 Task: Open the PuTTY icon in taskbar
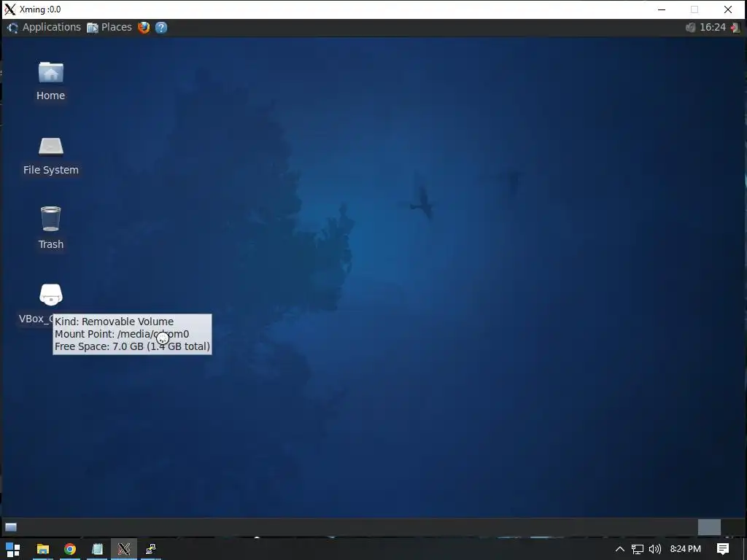(151, 549)
